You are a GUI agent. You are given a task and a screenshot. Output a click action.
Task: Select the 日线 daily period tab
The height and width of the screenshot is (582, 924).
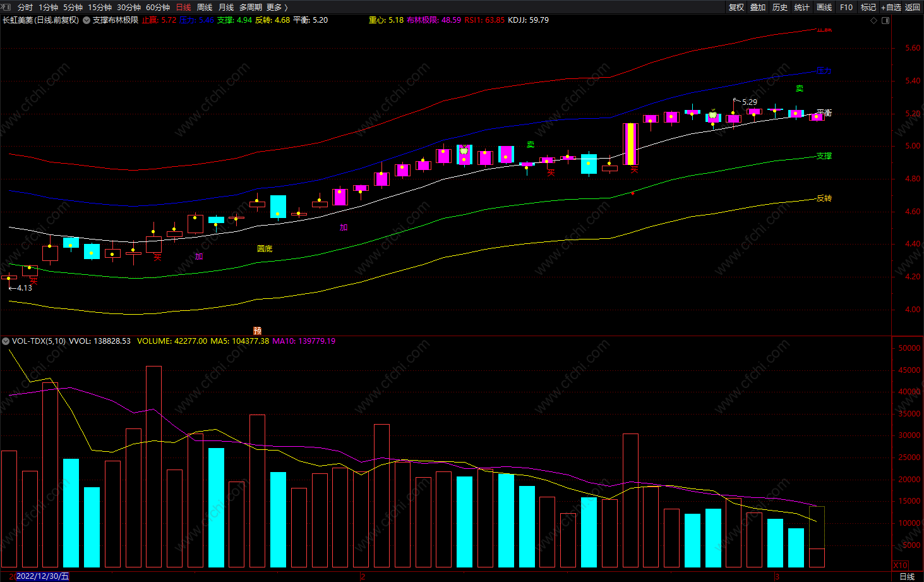(183, 7)
